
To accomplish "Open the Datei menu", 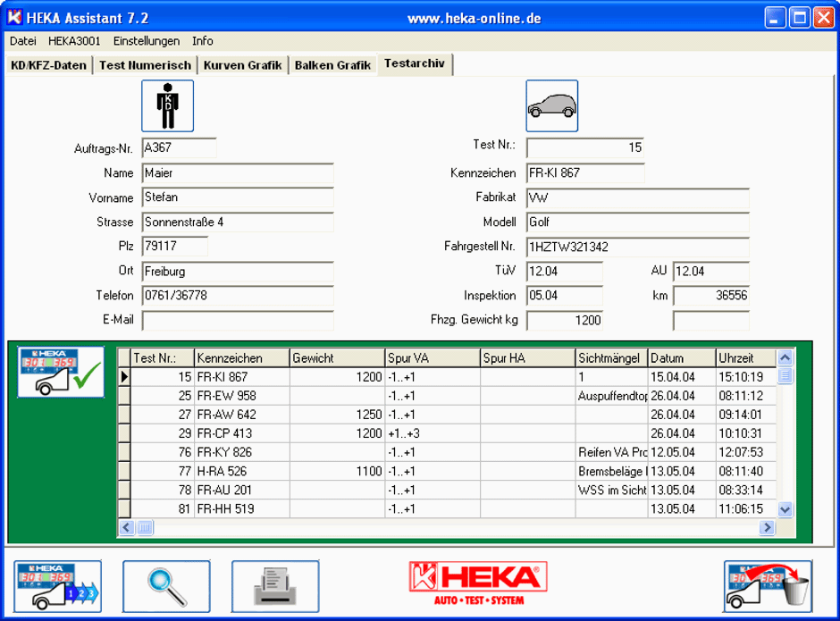I will click(x=23, y=41).
